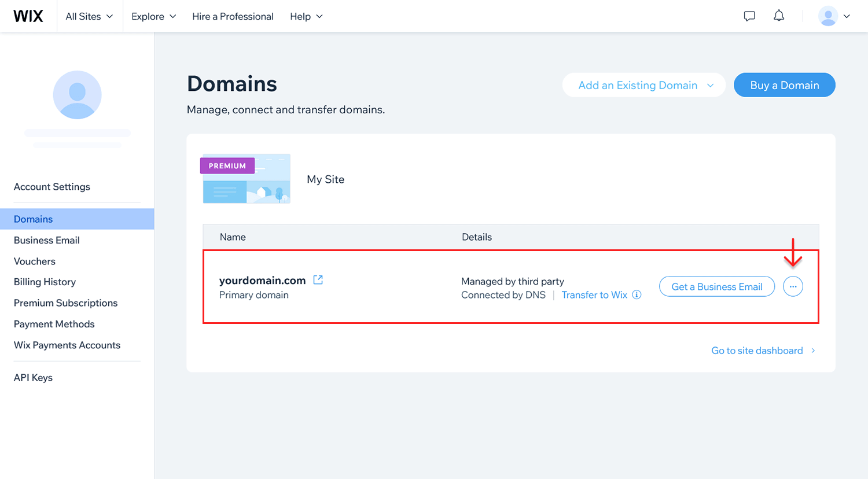Click the My Site premium thumbnail
This screenshot has width=868, height=479.
click(x=246, y=179)
